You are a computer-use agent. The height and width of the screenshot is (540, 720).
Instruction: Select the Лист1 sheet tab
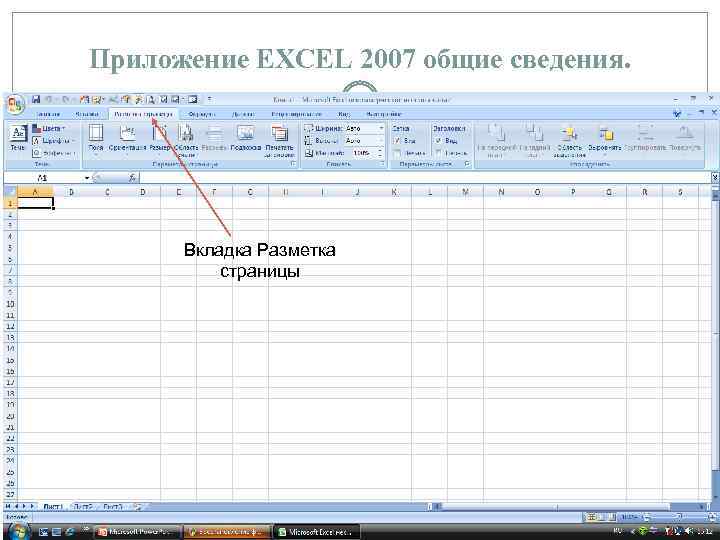click(53, 506)
